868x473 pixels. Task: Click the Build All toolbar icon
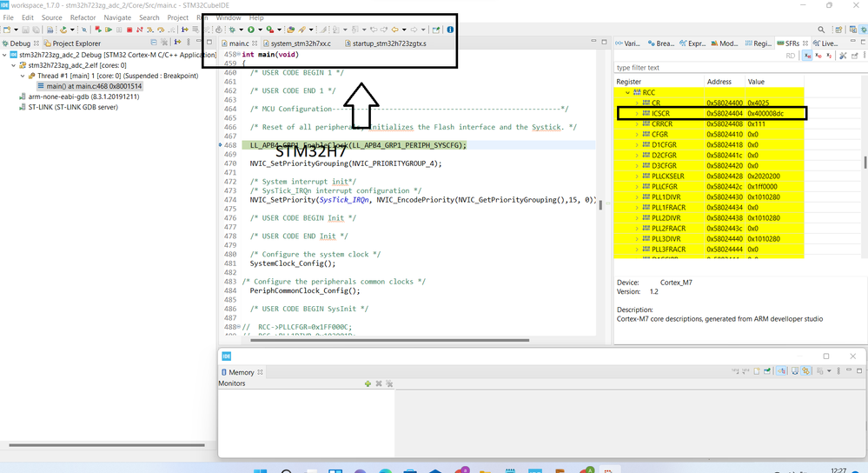click(50, 30)
